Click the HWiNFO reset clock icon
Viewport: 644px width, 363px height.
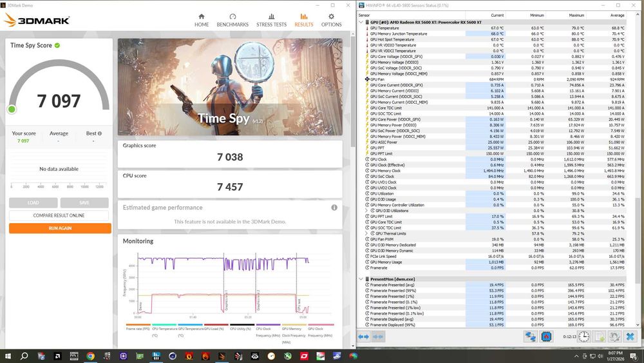point(583,337)
